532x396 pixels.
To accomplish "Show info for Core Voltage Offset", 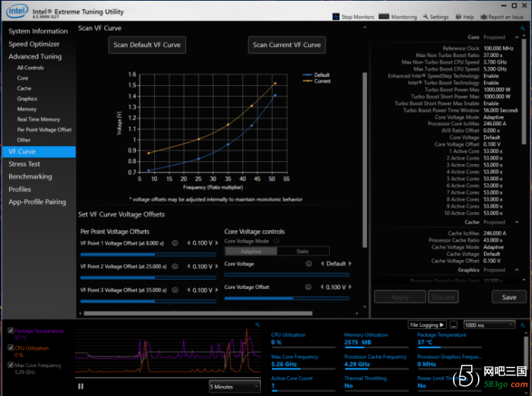I will (x=308, y=287).
